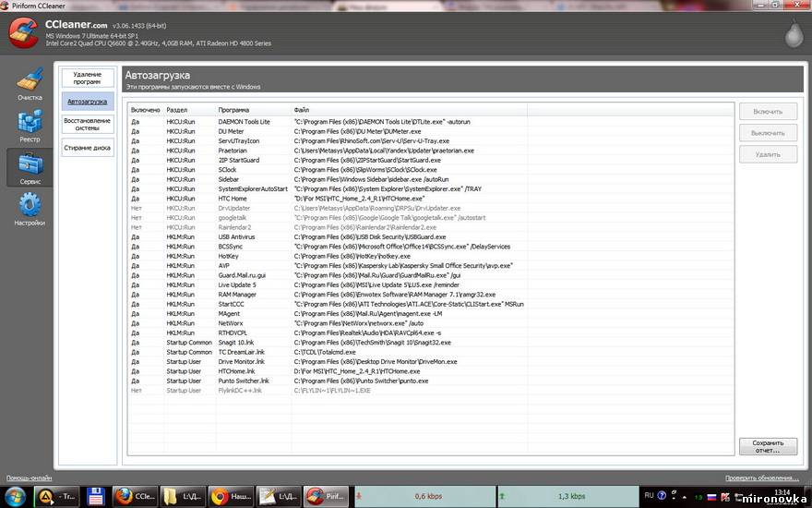Select the Сервис tools section

pyautogui.click(x=30, y=168)
